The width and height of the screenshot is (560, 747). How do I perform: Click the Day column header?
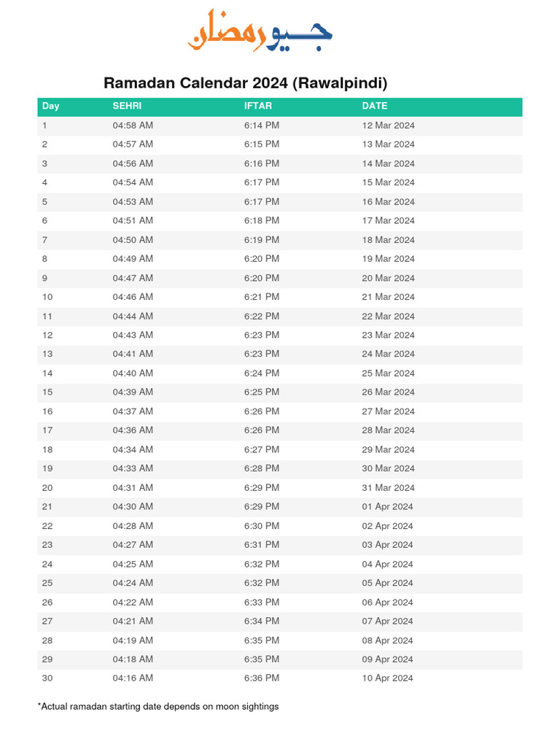pos(51,106)
